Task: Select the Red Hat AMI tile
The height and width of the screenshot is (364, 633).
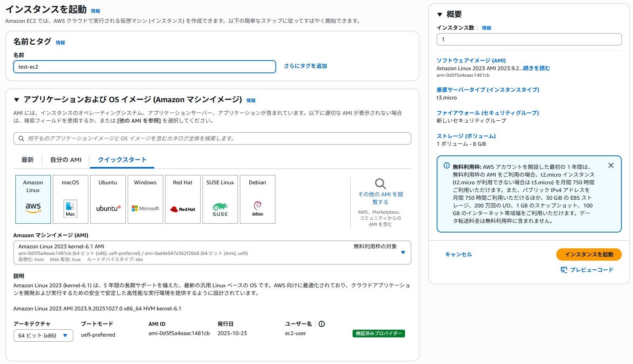Action: coord(183,199)
